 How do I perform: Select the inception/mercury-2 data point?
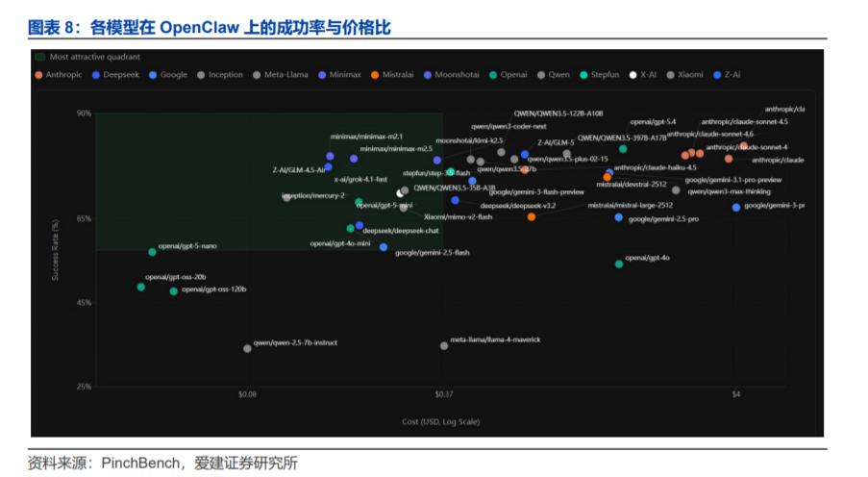pyautogui.click(x=286, y=197)
